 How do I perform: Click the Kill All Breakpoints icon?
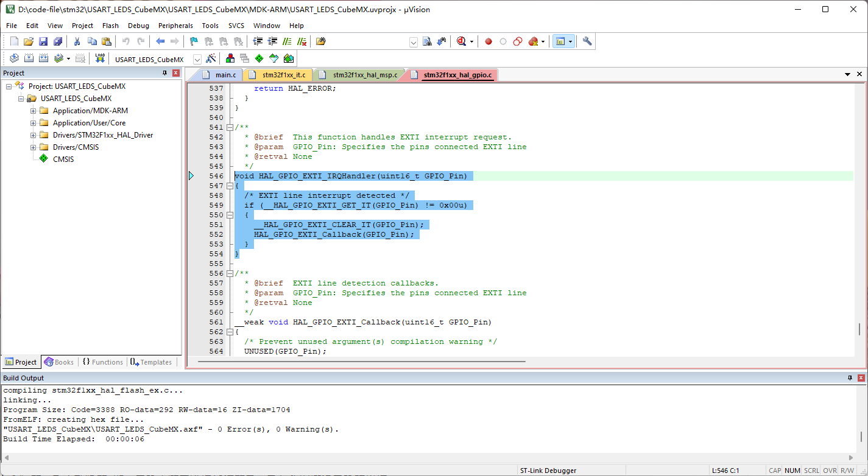(x=534, y=41)
